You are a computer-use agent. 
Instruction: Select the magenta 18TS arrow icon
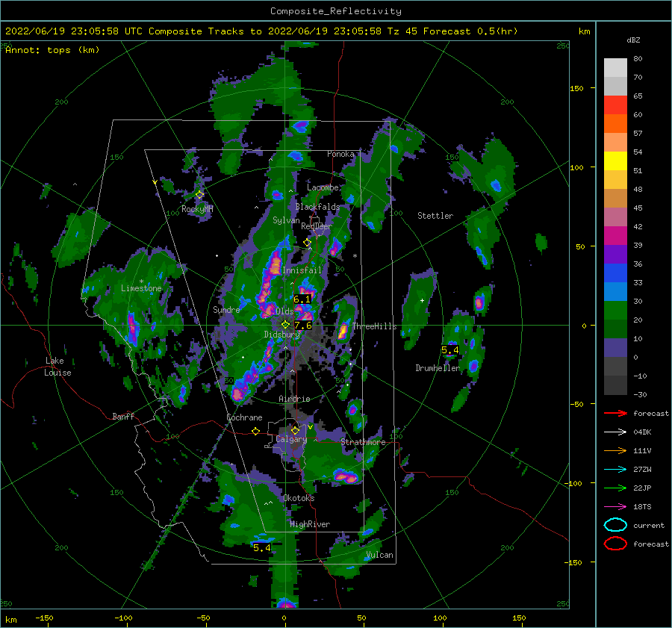coord(615,507)
